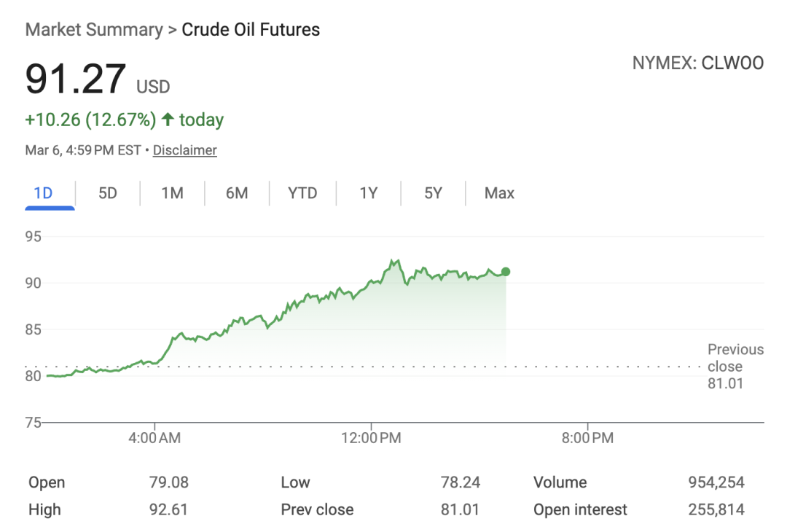Click the Open interest value 255,814

pyautogui.click(x=716, y=510)
